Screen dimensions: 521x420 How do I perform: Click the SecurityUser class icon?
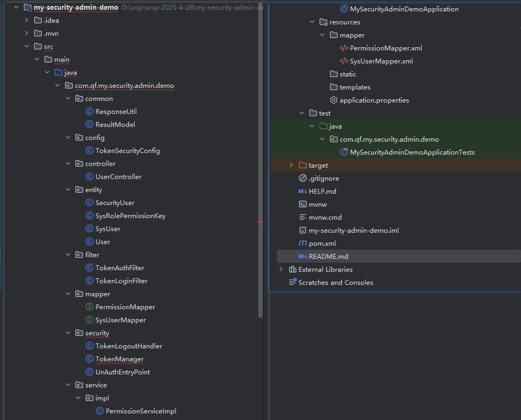[x=90, y=202]
